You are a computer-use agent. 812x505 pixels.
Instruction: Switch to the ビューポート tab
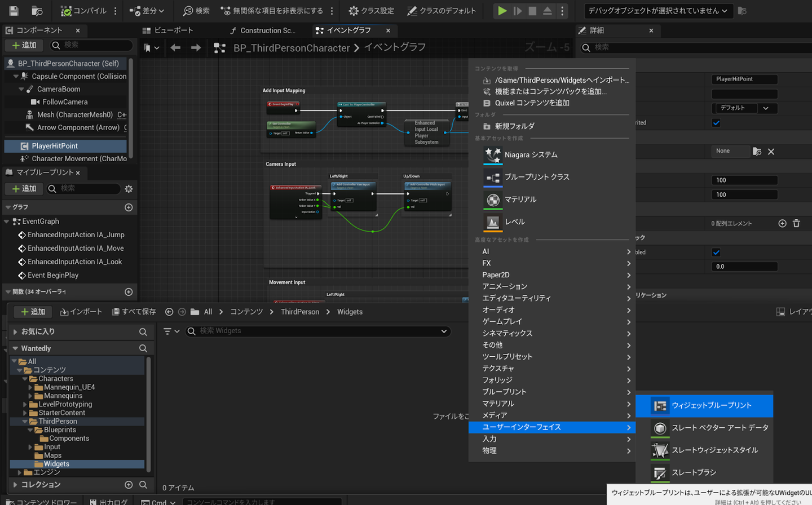click(x=168, y=30)
